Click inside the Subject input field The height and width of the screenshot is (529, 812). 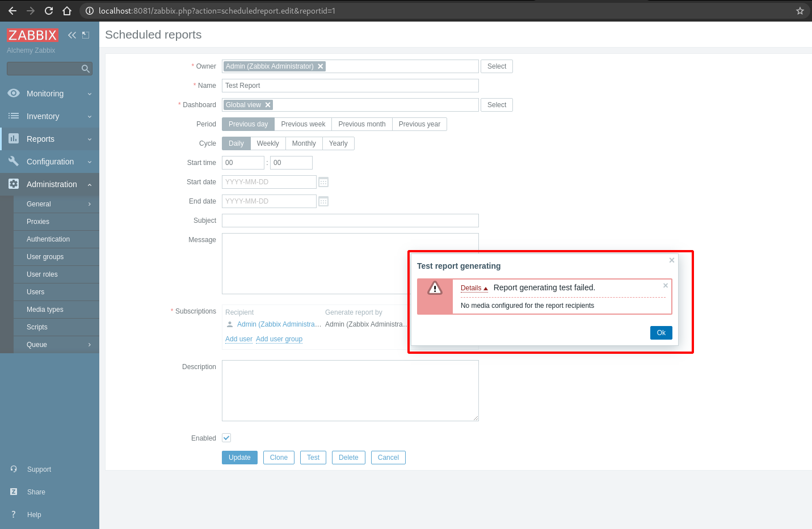[350, 220]
